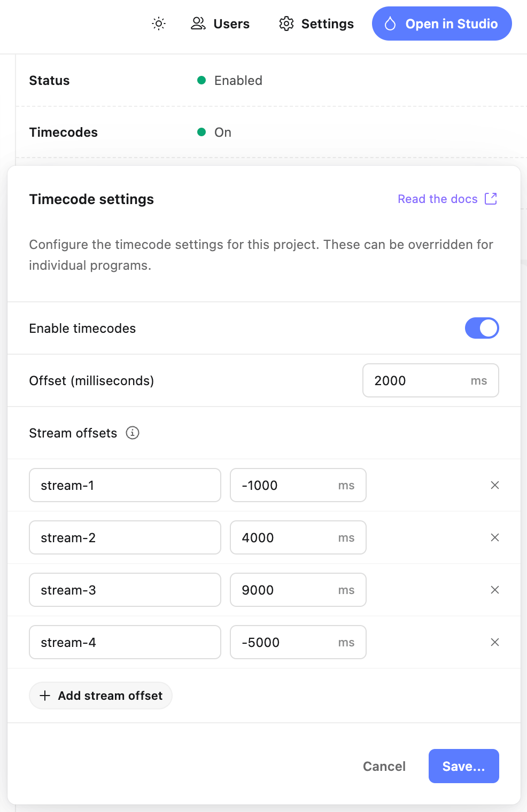The image size is (527, 812).
Task: Cancel the timecode settings changes
Action: click(x=384, y=766)
